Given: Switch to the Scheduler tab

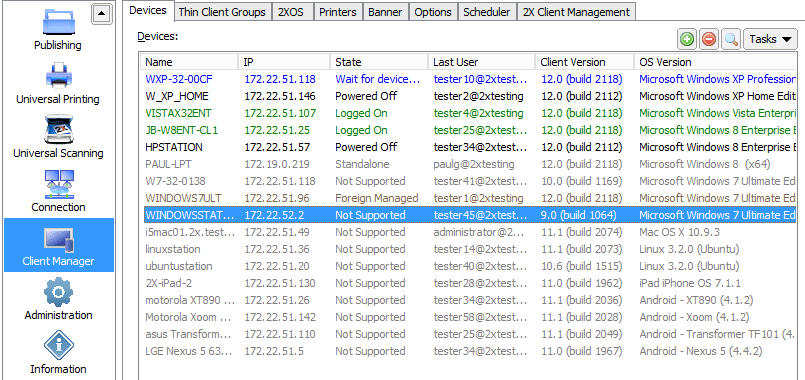Looking at the screenshot, I should (487, 12).
